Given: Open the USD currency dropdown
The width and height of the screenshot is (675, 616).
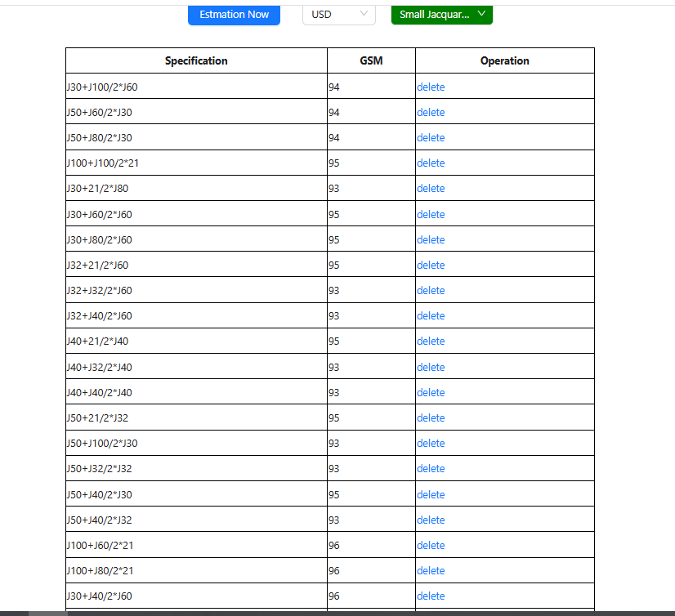Looking at the screenshot, I should 338,15.
